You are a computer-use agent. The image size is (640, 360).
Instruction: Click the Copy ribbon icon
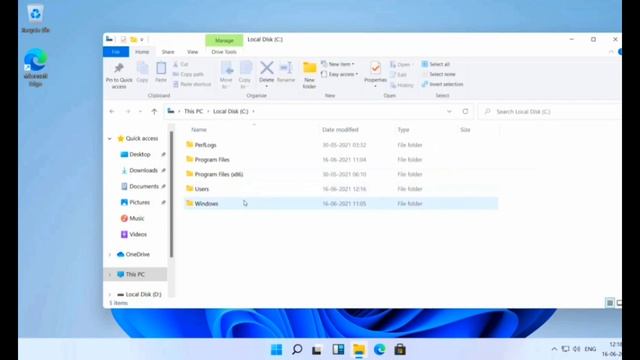tap(142, 68)
